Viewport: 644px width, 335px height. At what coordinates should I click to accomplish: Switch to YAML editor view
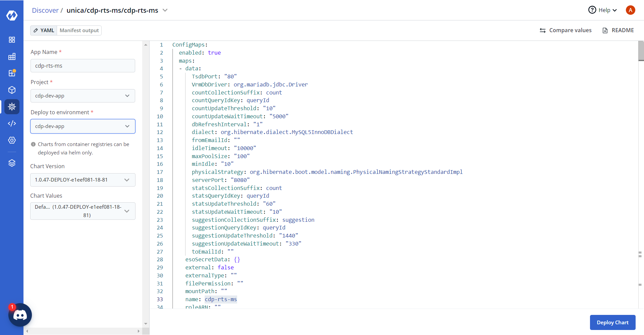tap(44, 30)
